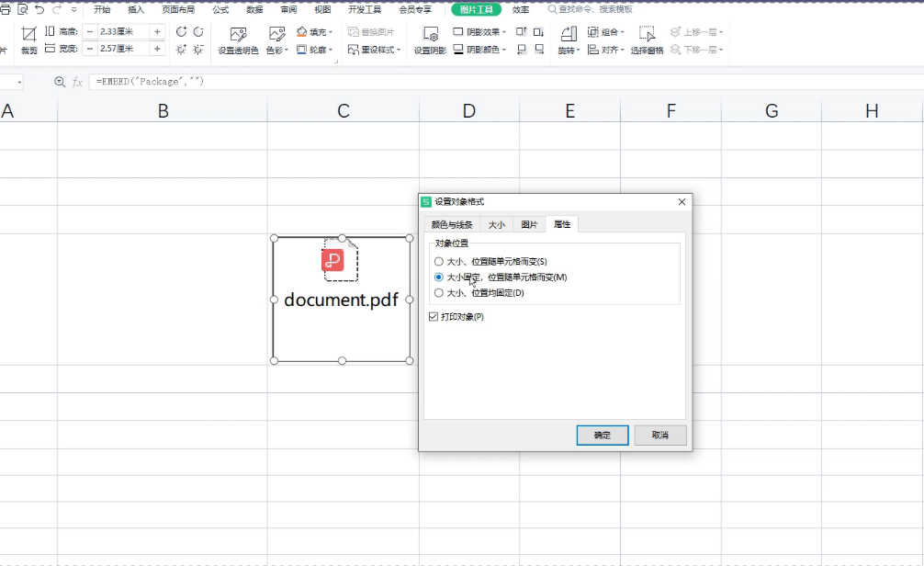Uncheck the 打印对象(P) checkbox
Screen dimensions: 924x566
point(434,317)
